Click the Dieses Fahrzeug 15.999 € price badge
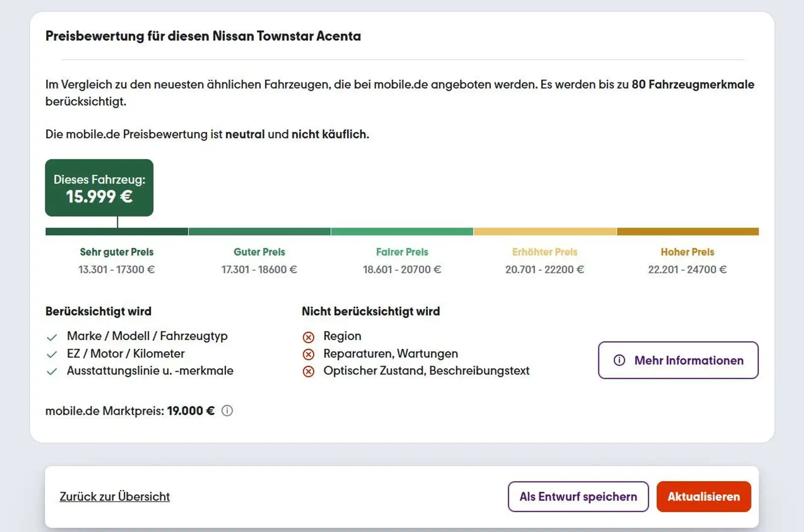The height and width of the screenshot is (532, 804). (99, 188)
